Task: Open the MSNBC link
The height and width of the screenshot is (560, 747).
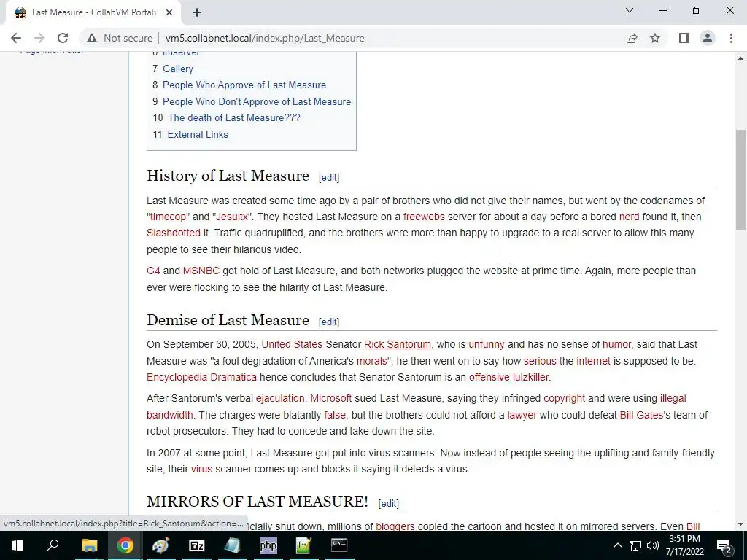Action: [x=201, y=271]
